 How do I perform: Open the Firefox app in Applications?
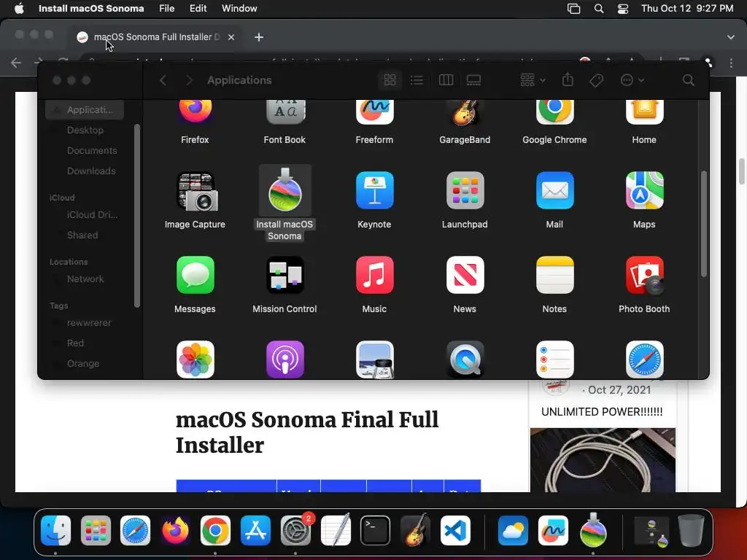pyautogui.click(x=195, y=112)
